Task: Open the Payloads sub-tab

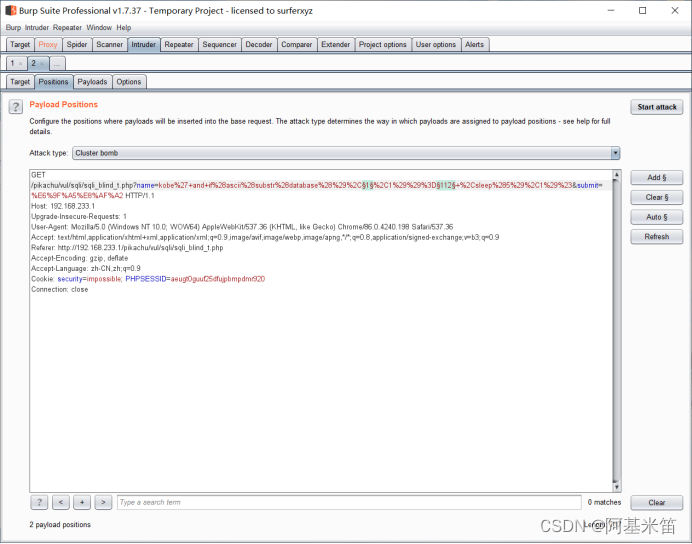Action: click(92, 82)
